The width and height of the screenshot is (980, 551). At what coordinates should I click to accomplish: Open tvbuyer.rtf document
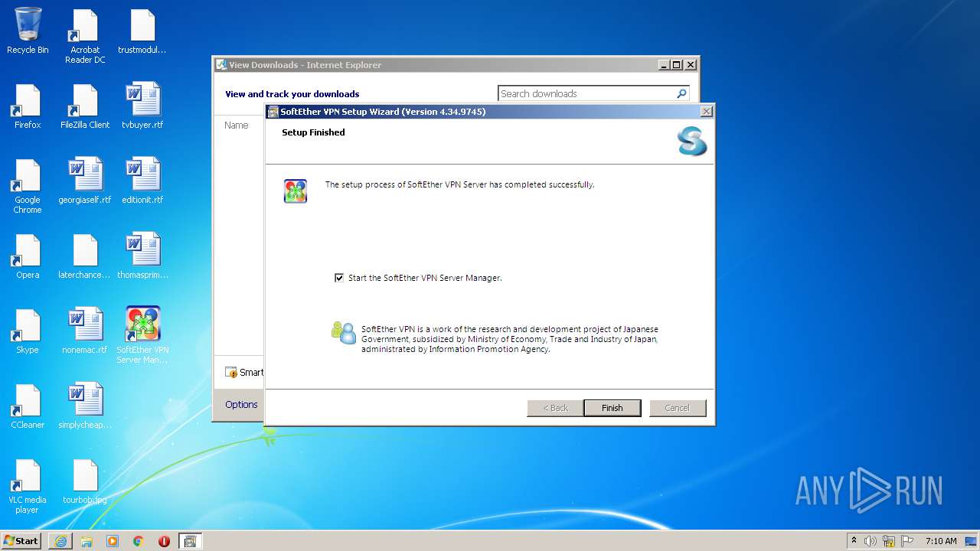tap(142, 106)
